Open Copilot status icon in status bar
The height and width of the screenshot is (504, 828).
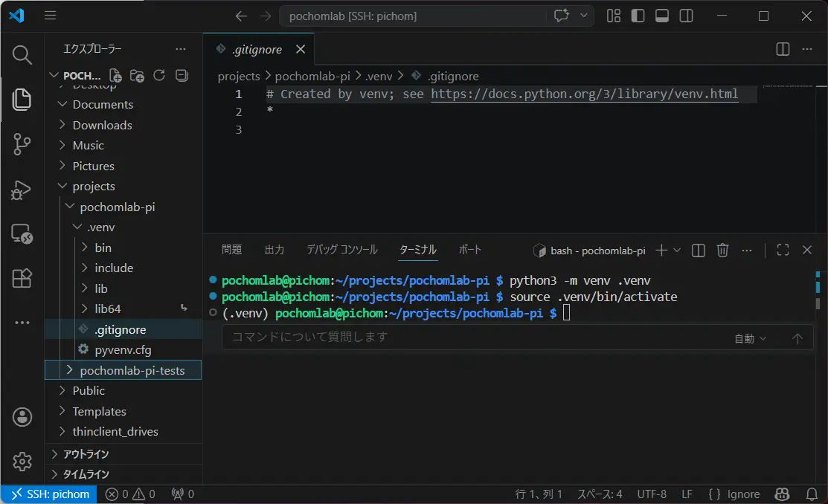pyautogui.click(x=782, y=494)
